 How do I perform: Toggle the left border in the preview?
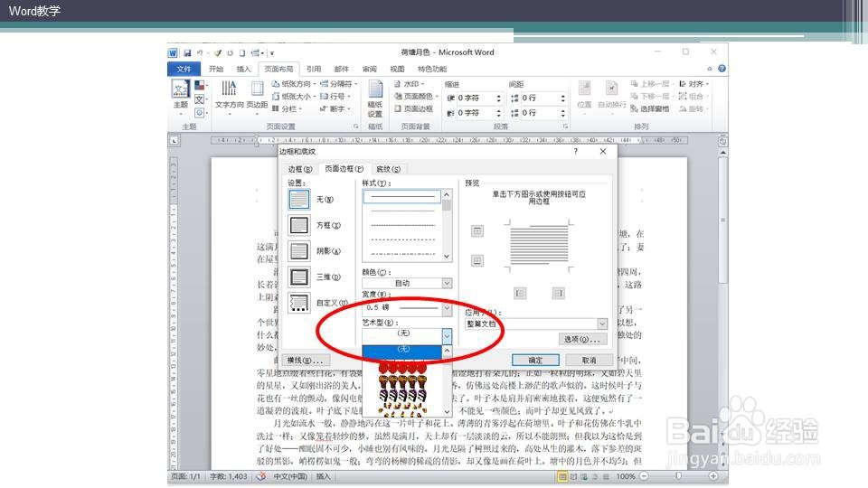[519, 293]
